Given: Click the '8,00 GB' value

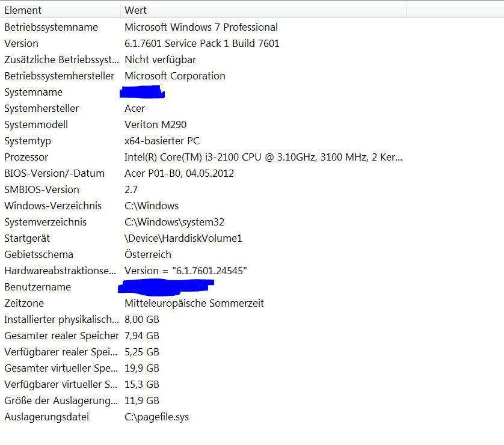Looking at the screenshot, I should pyautogui.click(x=142, y=319).
